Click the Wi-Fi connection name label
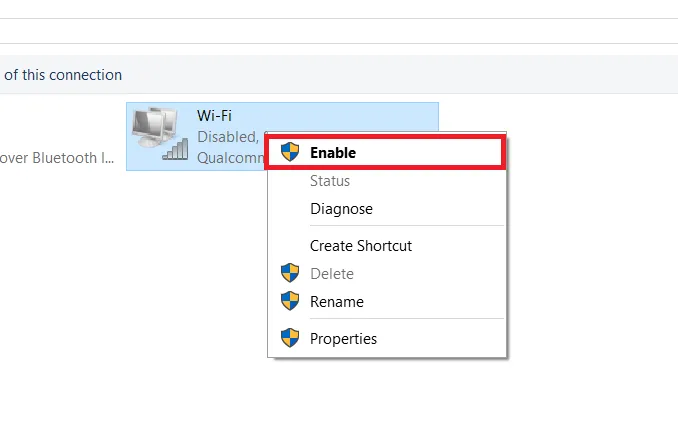Image resolution: width=678 pixels, height=432 pixels. pos(214,116)
